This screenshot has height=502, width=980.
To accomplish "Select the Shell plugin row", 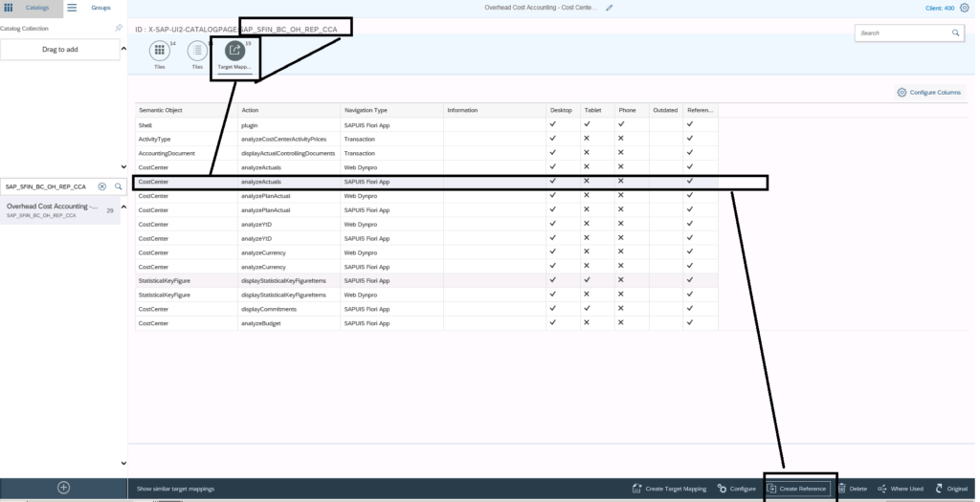I will click(426, 125).
